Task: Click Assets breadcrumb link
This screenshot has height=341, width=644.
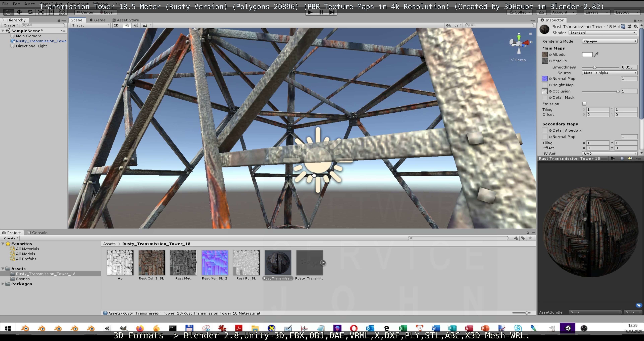Action: coord(109,244)
